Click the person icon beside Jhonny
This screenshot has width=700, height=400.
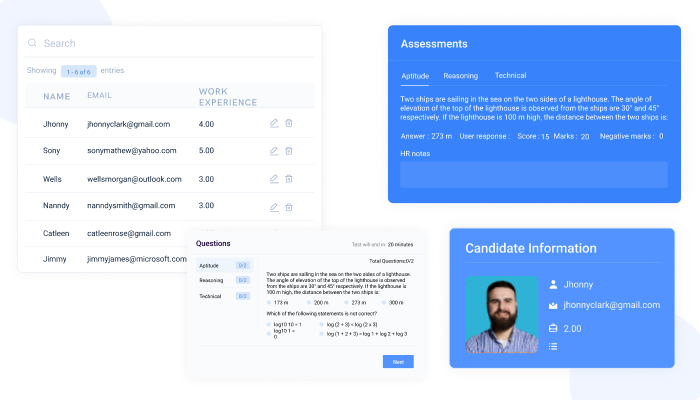pos(553,284)
